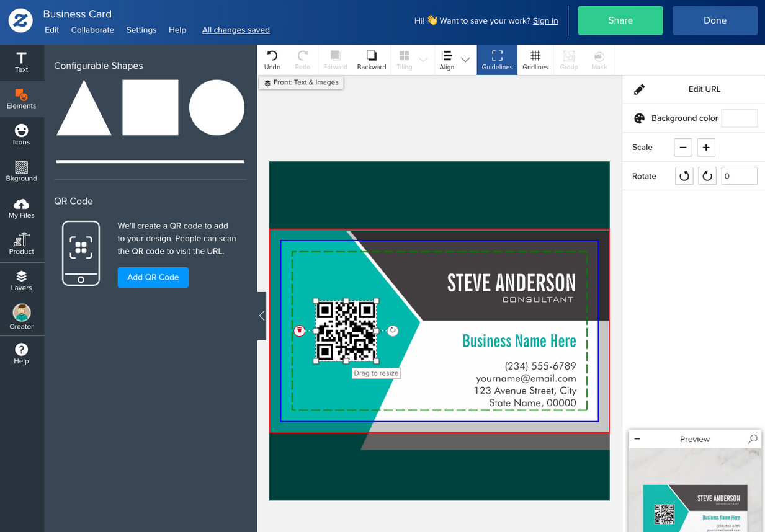
Task: Delete the QR code using red trash handle
Action: click(299, 331)
